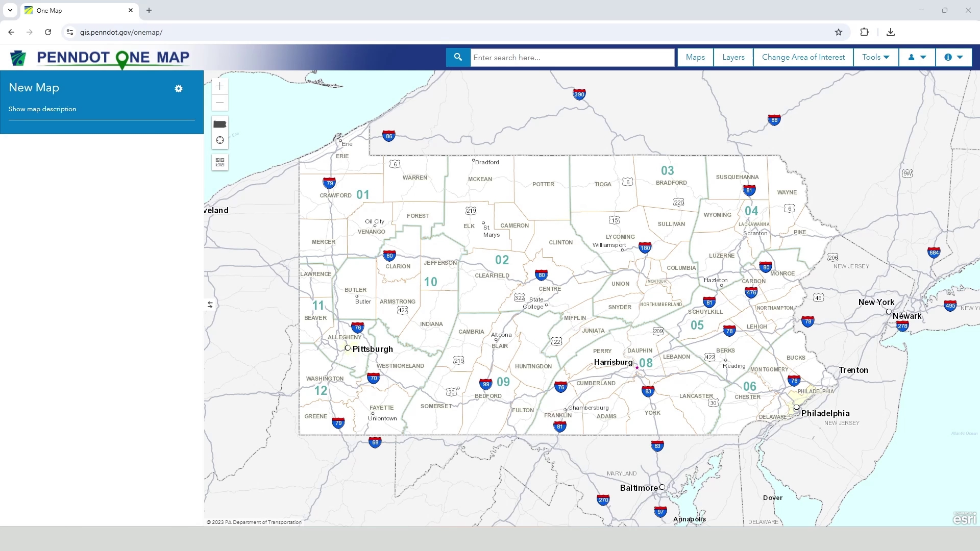Viewport: 980px width, 551px height.
Task: Zoom out on the map
Action: pos(219,103)
